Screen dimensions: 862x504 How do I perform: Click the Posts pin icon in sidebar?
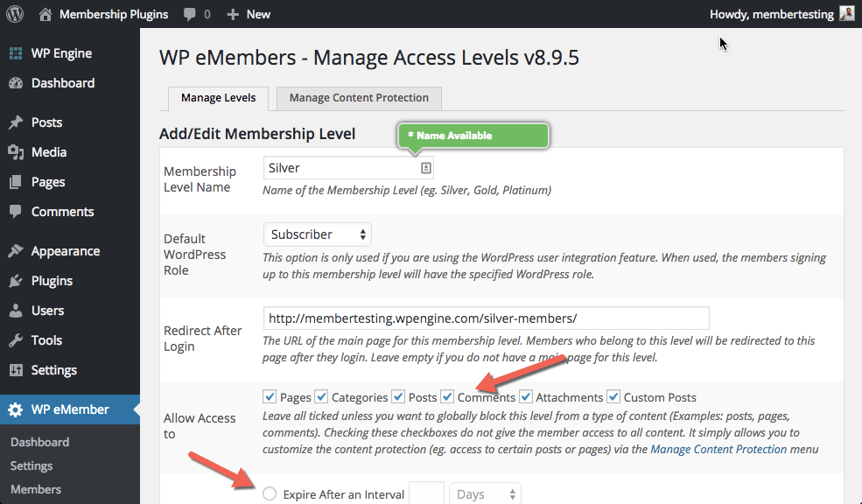[16, 122]
